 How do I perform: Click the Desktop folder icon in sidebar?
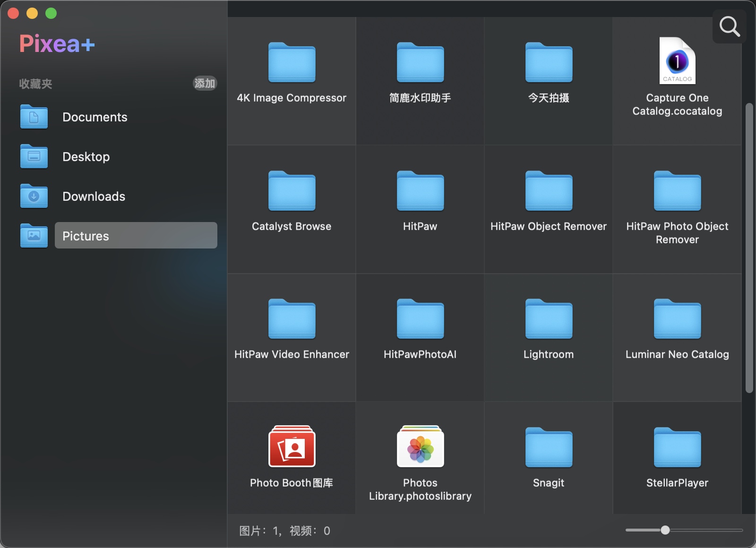point(34,156)
